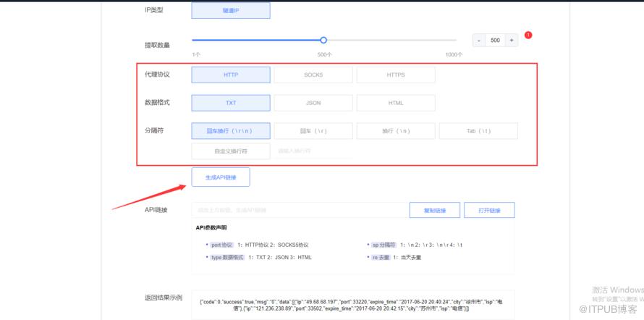Click the 'sp 分隔符' parameter tag
The width and height of the screenshot is (644, 320).
(x=384, y=245)
